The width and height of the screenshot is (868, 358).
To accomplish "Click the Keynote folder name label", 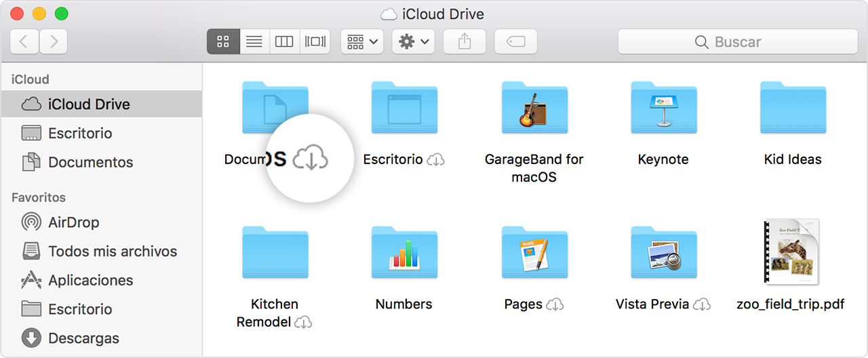I will point(663,160).
